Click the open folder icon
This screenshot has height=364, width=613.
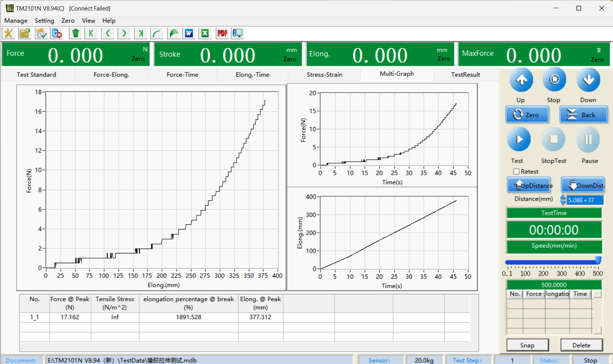[x=25, y=33]
